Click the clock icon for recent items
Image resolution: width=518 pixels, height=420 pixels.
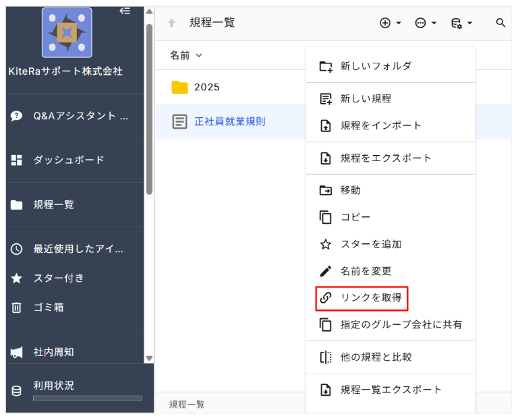[x=16, y=249]
